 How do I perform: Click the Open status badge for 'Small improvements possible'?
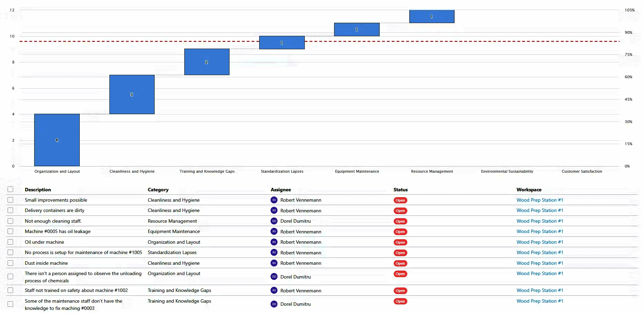(400, 200)
